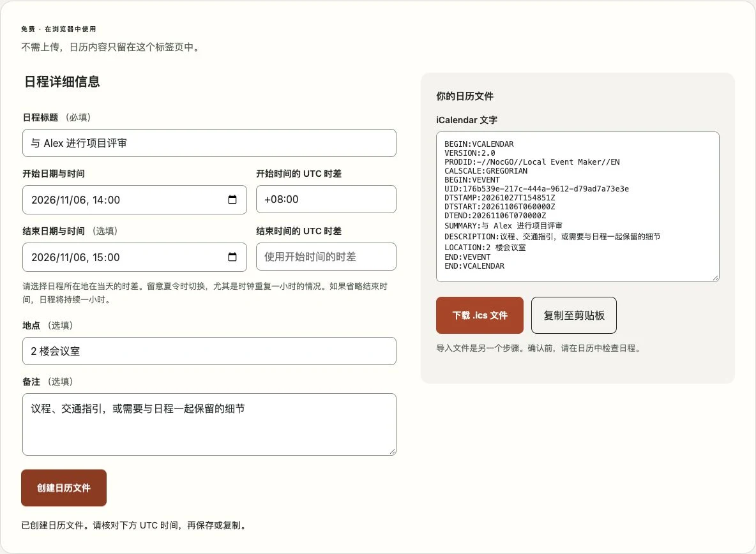756x554 pixels.
Task: Click the 免费 · 在浏览器中使用 tagline
Action: [58, 29]
